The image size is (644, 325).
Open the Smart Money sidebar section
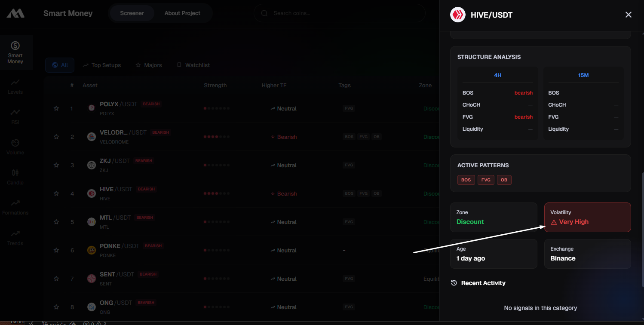click(x=15, y=52)
